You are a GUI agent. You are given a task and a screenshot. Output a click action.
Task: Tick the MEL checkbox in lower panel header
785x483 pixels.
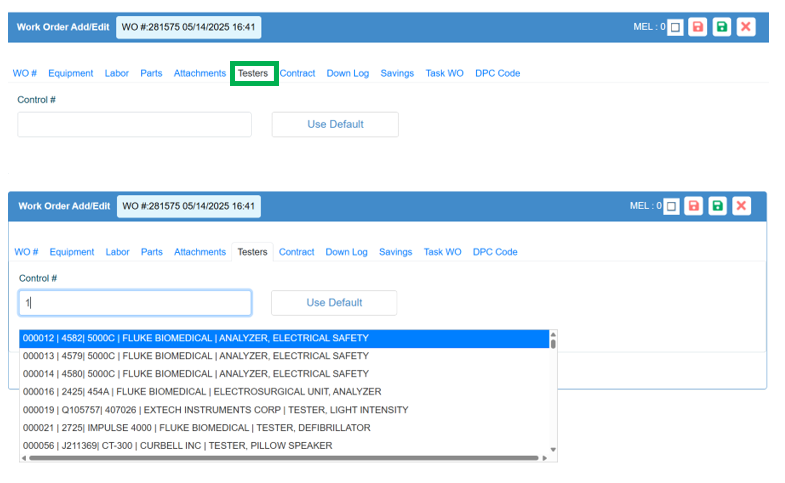coord(671,206)
